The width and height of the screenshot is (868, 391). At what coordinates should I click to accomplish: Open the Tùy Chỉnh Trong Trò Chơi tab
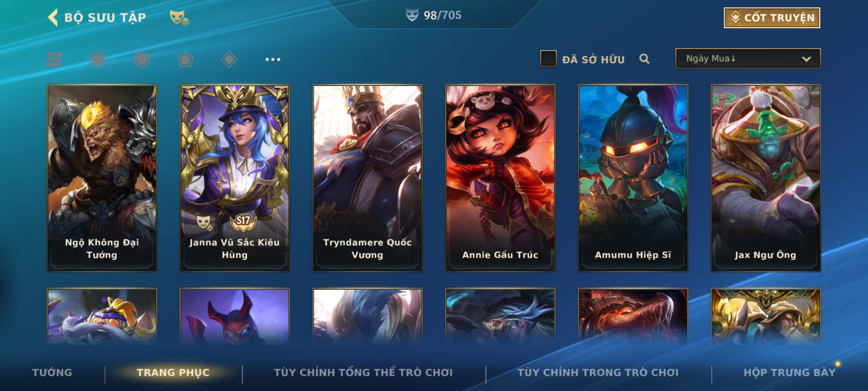point(598,373)
